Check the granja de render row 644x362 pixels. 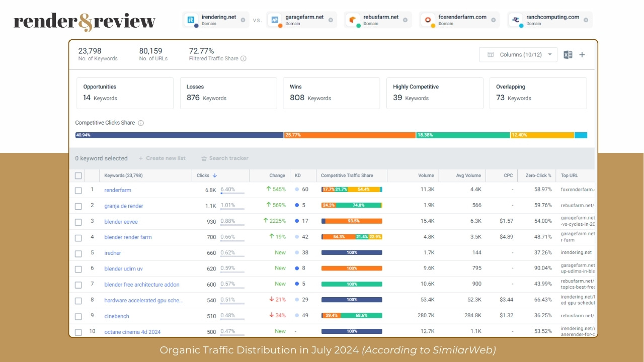[78, 206]
